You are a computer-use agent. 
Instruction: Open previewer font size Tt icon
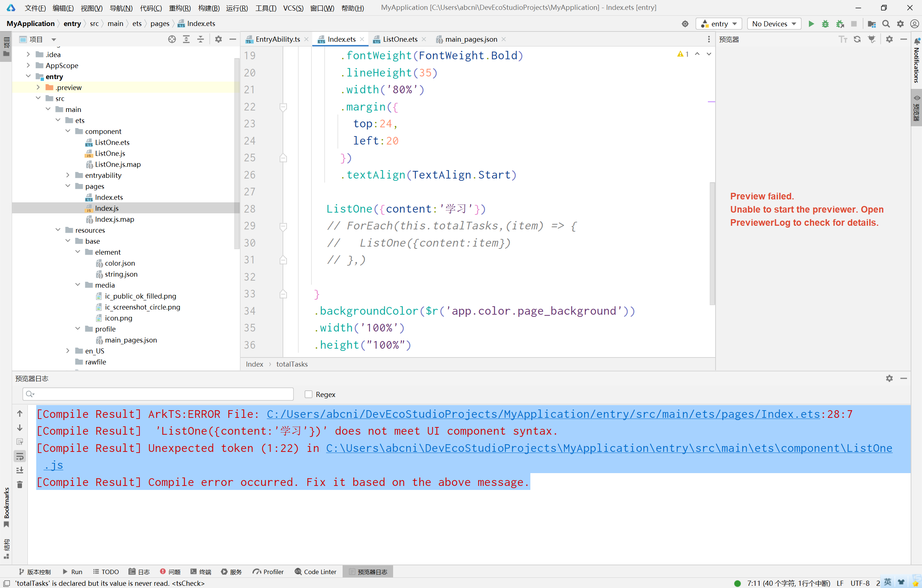pyautogui.click(x=843, y=39)
